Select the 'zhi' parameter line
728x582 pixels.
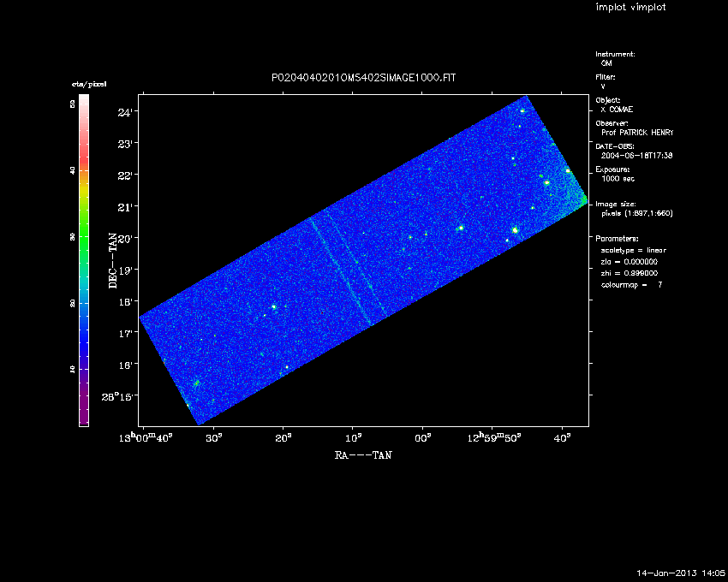pyautogui.click(x=630, y=273)
